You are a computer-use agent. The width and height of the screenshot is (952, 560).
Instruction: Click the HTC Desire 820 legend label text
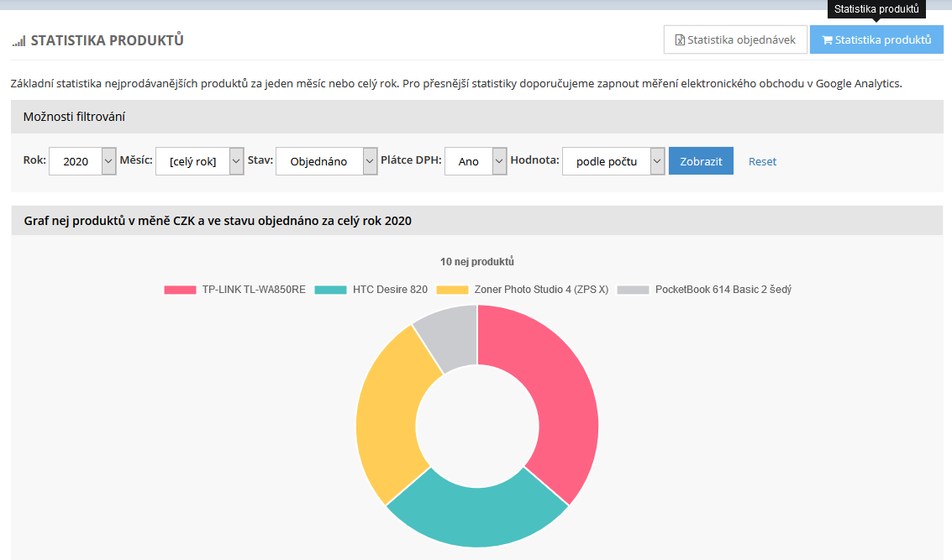pos(391,290)
